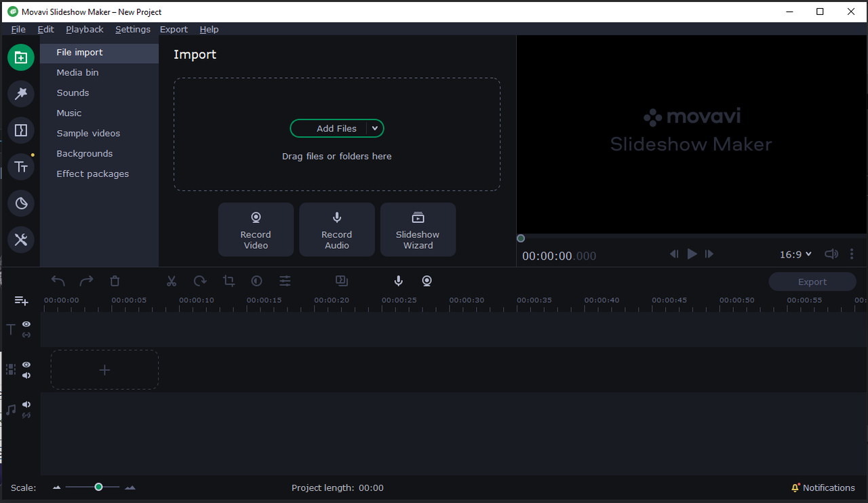868x503 pixels.
Task: Click the Undo arrow in timeline toolbar
Action: pyautogui.click(x=58, y=281)
